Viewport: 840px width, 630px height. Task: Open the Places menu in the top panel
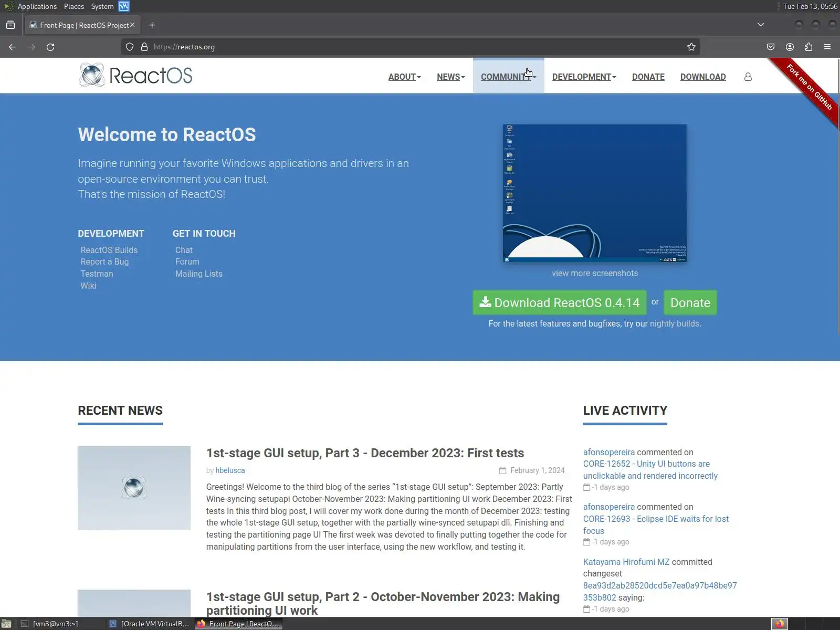[74, 6]
